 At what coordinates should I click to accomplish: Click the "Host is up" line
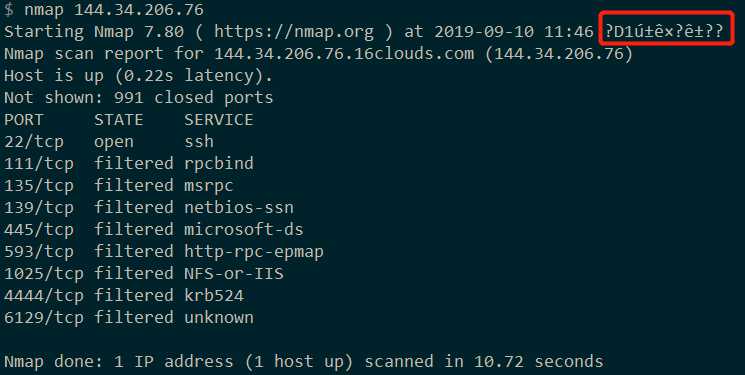click(138, 76)
